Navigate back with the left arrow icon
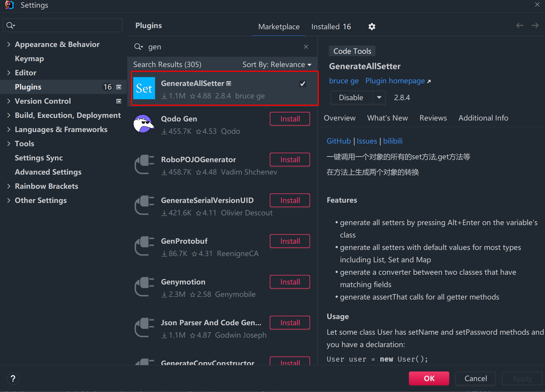The height and width of the screenshot is (392, 545). [x=520, y=26]
